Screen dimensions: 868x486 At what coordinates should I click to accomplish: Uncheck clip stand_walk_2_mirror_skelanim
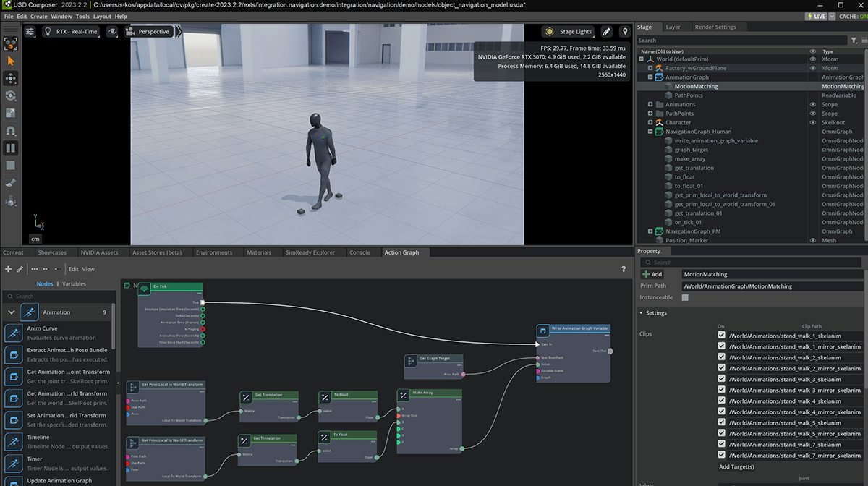pos(721,368)
